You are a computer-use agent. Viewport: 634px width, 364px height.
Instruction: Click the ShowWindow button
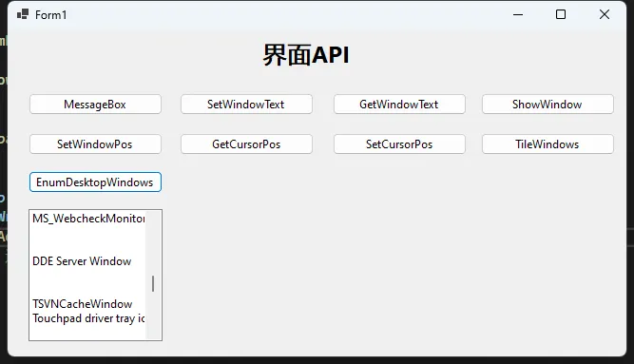point(548,105)
